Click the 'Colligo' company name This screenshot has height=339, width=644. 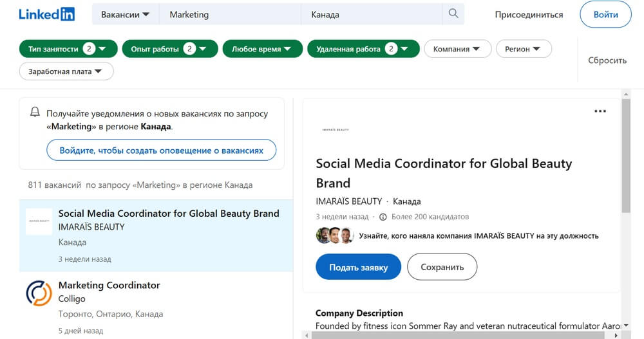(x=72, y=298)
